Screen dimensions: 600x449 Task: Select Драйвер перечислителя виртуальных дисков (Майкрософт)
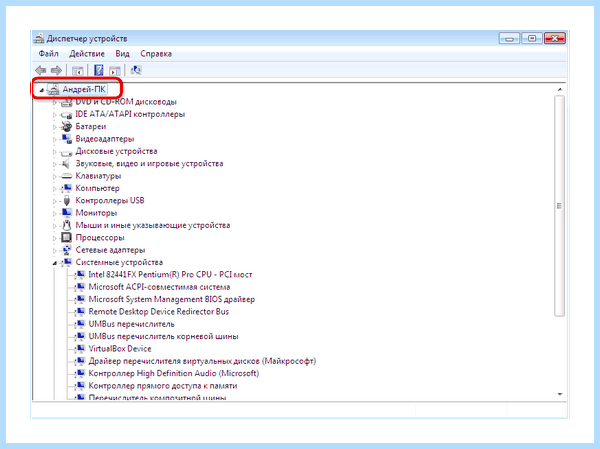(202, 361)
